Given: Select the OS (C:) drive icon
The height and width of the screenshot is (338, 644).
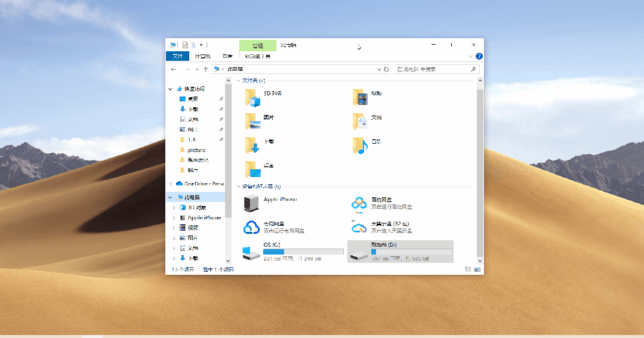Looking at the screenshot, I should pos(252,252).
